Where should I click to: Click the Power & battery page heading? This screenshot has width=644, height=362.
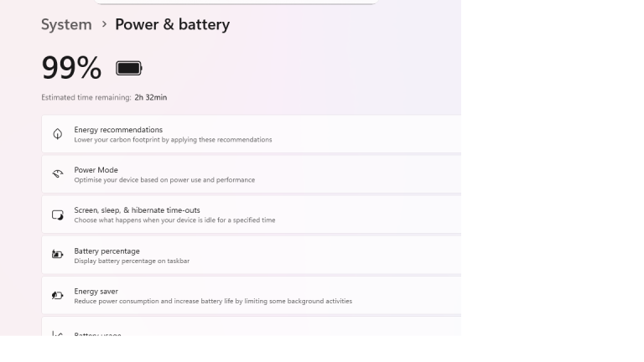tap(172, 24)
